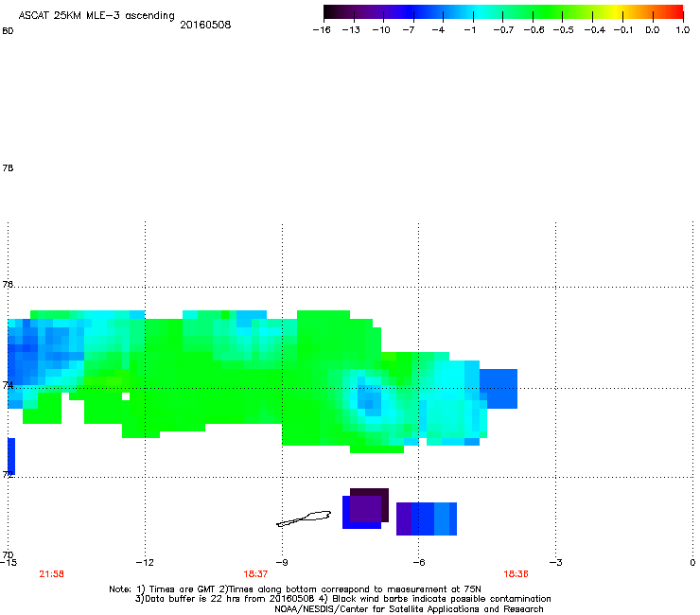Click the longitude axis label "-12"
Image resolution: width=700 pixels, height=615 pixels.
tap(145, 563)
